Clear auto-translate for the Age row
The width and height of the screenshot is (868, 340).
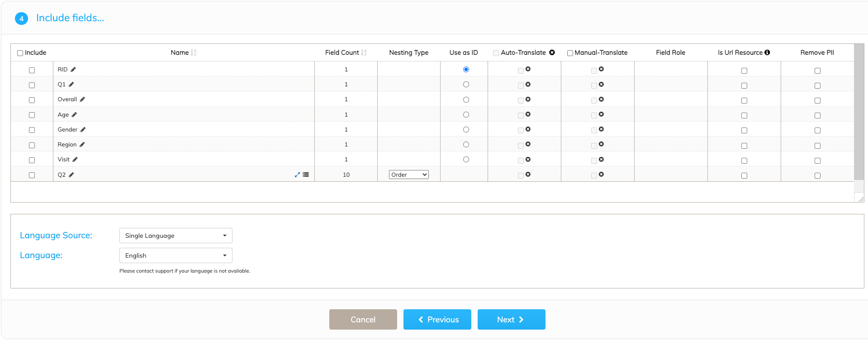pyautogui.click(x=528, y=114)
